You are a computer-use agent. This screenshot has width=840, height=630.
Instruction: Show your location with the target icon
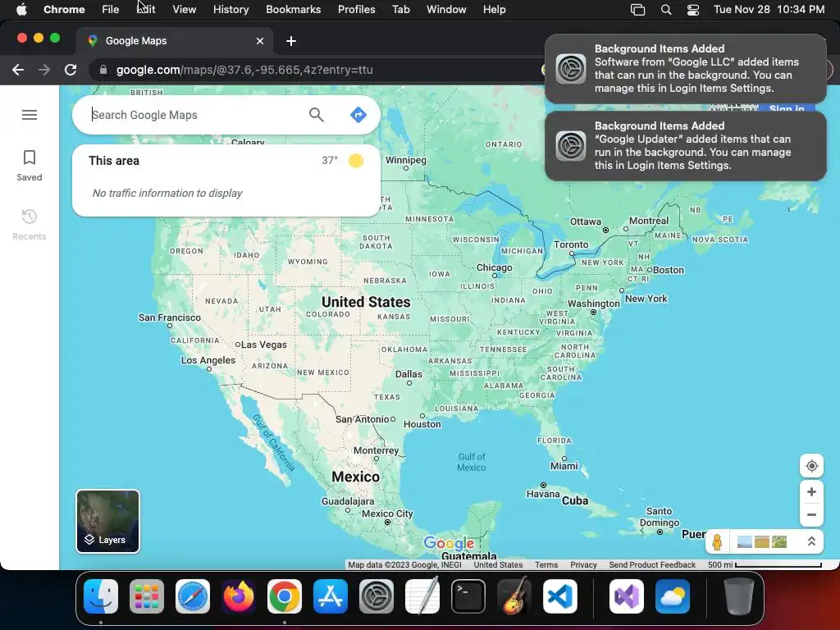pos(811,466)
